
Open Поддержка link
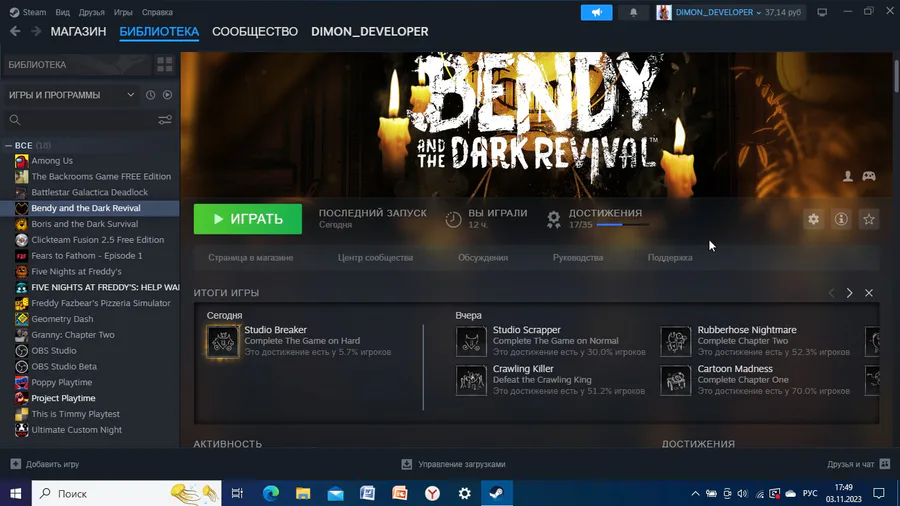pyautogui.click(x=670, y=258)
